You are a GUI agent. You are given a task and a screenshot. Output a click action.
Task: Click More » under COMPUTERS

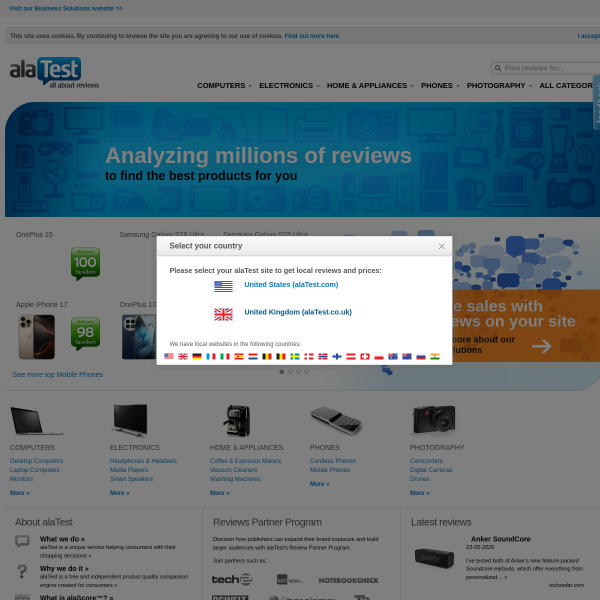[20, 493]
